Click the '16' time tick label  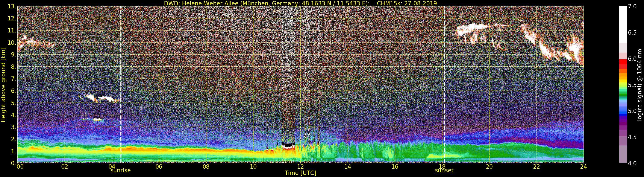click(x=395, y=166)
